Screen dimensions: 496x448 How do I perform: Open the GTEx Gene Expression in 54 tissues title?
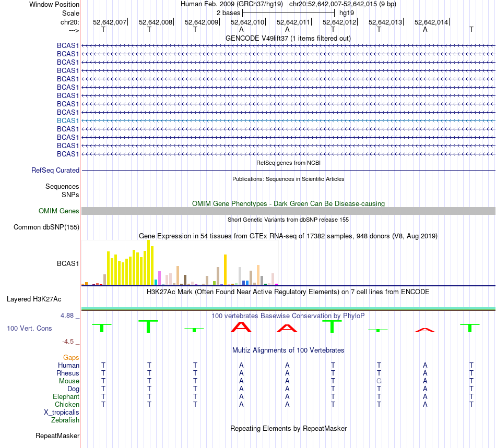288,236
